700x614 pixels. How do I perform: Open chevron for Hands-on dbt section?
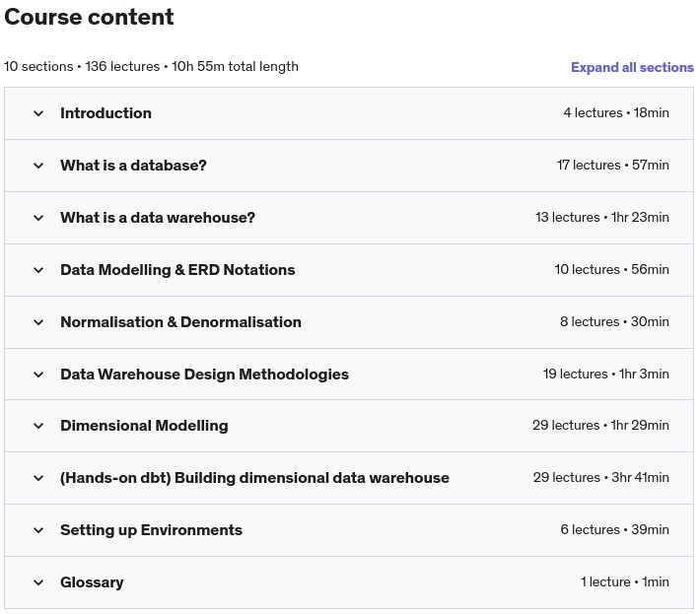click(x=38, y=478)
